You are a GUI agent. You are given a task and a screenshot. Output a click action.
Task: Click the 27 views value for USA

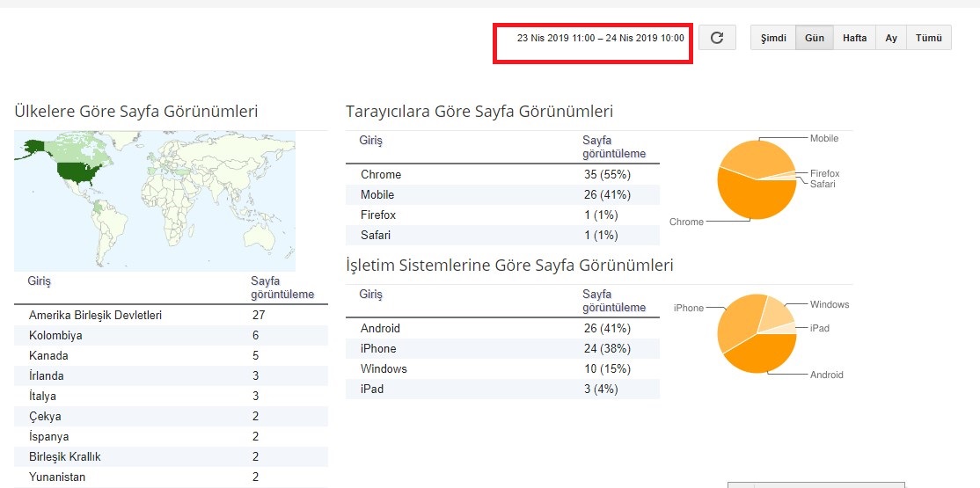coord(259,315)
